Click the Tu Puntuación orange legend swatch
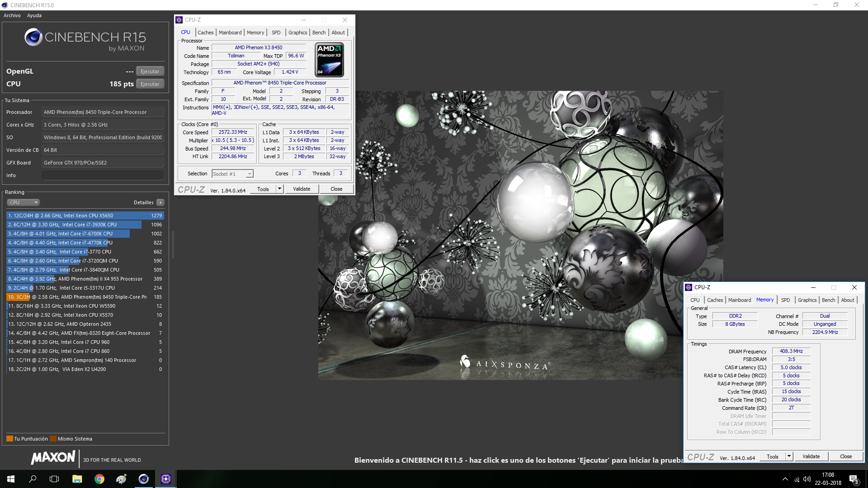 9,439
